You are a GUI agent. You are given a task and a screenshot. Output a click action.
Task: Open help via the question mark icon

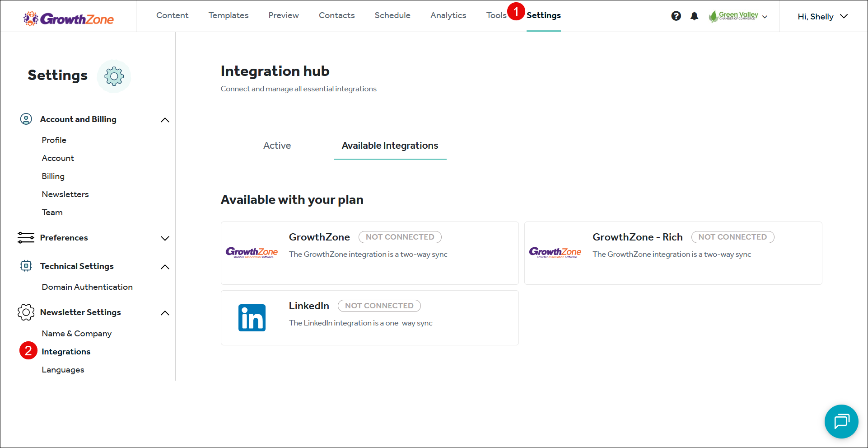tap(676, 16)
